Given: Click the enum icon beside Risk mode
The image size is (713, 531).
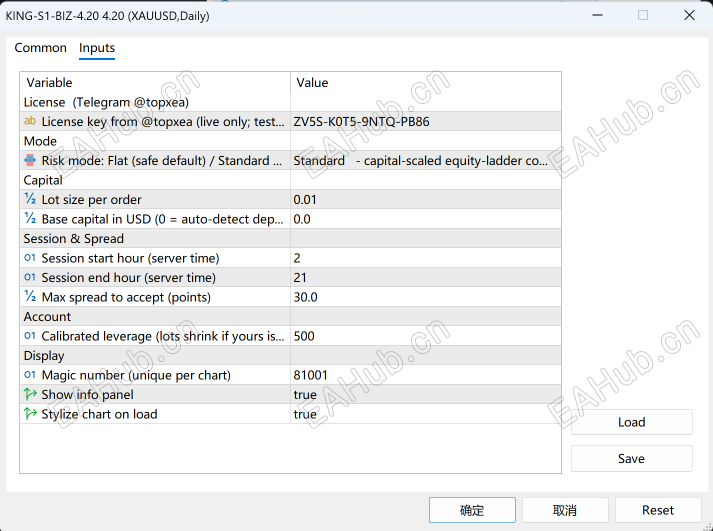Looking at the screenshot, I should 30,160.
